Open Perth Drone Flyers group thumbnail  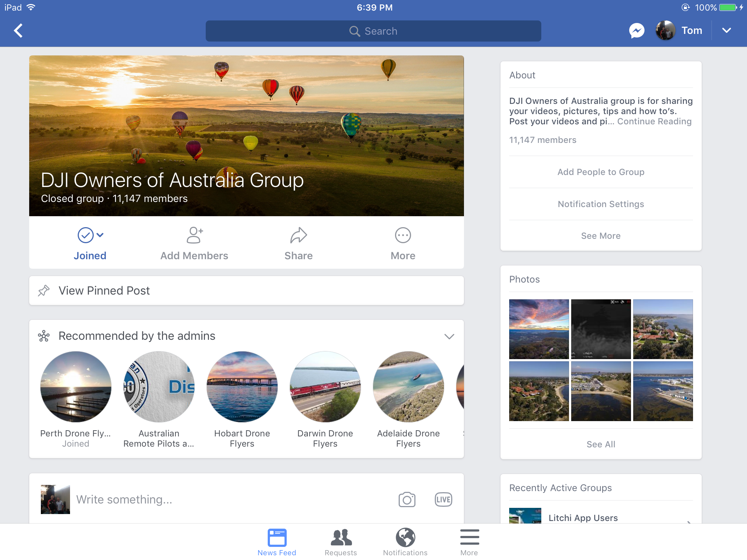point(76,387)
